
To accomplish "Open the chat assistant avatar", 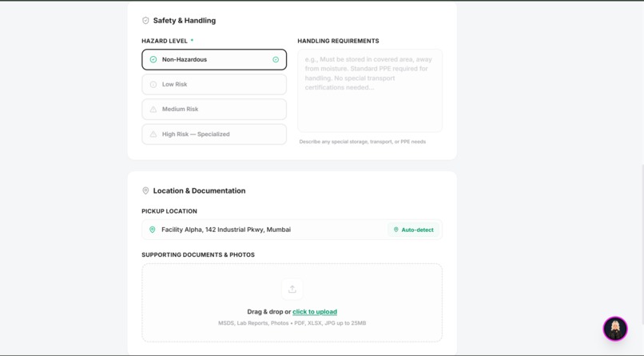I will [x=615, y=329].
